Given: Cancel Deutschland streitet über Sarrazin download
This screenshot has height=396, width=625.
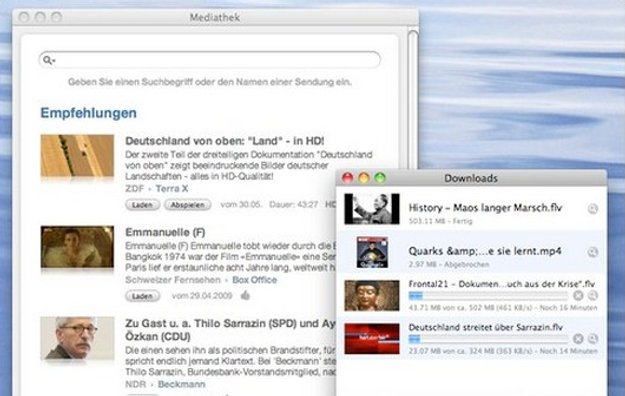Looking at the screenshot, I should 578,339.
